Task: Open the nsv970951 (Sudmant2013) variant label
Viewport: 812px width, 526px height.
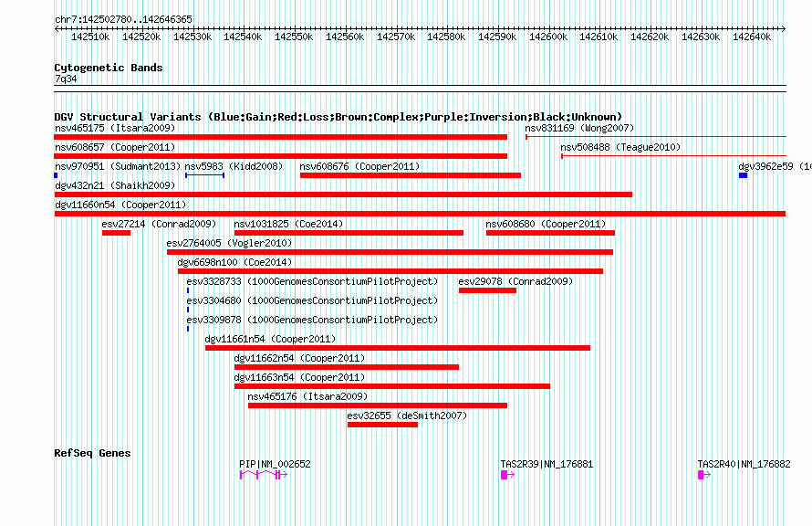Action: pos(118,166)
